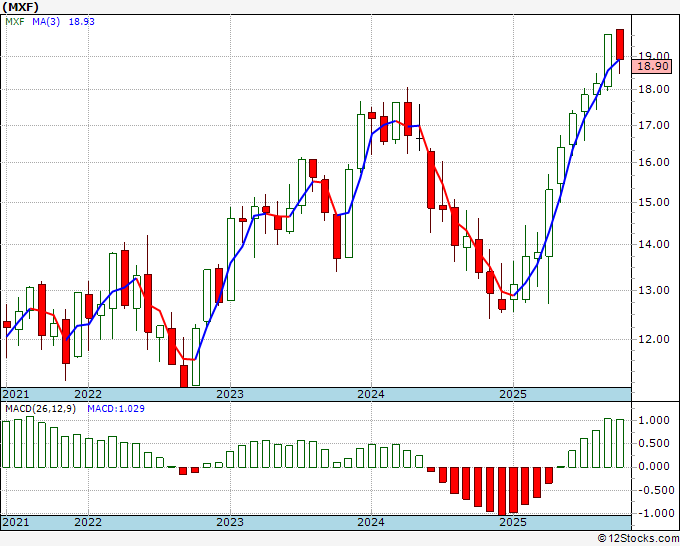The height and width of the screenshot is (546, 680).
Task: Select the 18.00 price axis label
Action: pyautogui.click(x=654, y=89)
